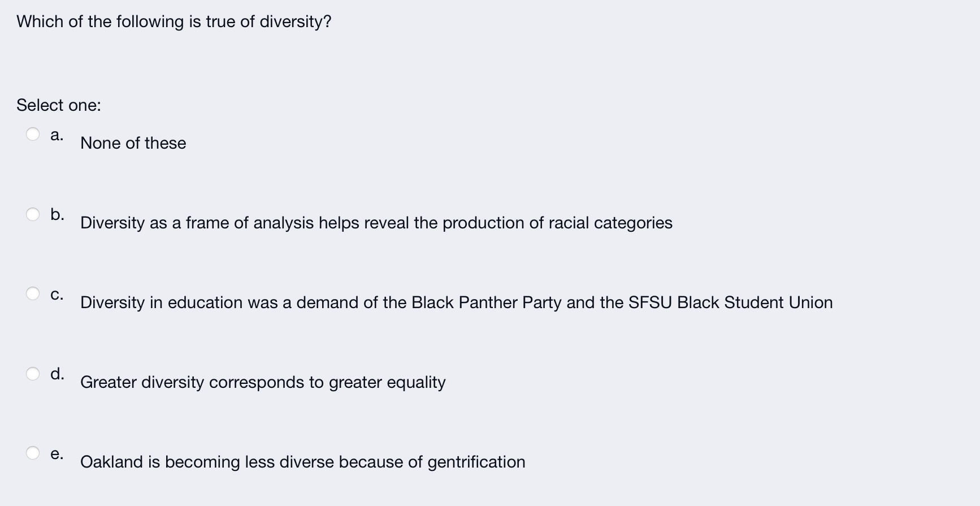This screenshot has width=980, height=506.
Task: Click the question 'Which of the following is true'
Action: (174, 21)
